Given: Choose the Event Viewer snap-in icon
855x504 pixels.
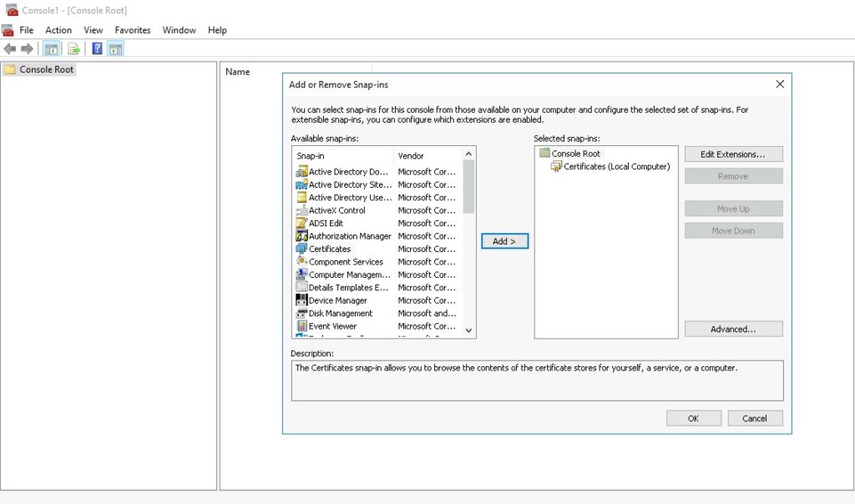Looking at the screenshot, I should click(301, 326).
